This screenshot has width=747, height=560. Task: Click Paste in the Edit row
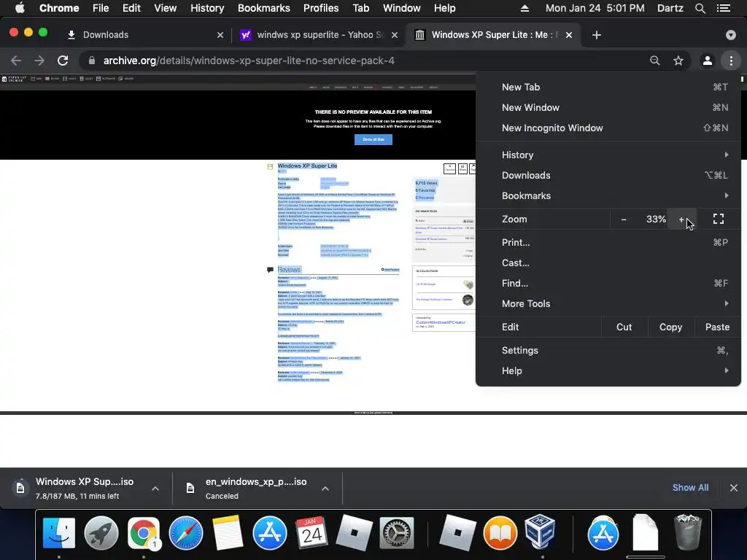pyautogui.click(x=718, y=327)
